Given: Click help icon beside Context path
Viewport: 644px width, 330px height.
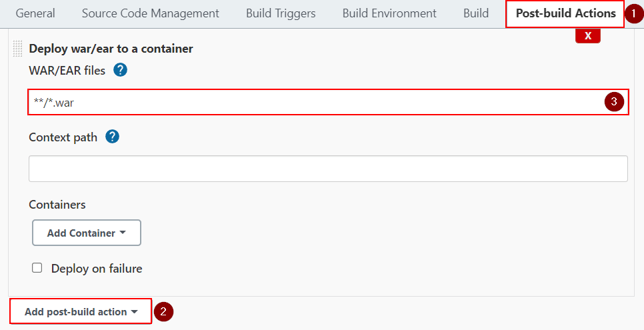Looking at the screenshot, I should tap(112, 137).
